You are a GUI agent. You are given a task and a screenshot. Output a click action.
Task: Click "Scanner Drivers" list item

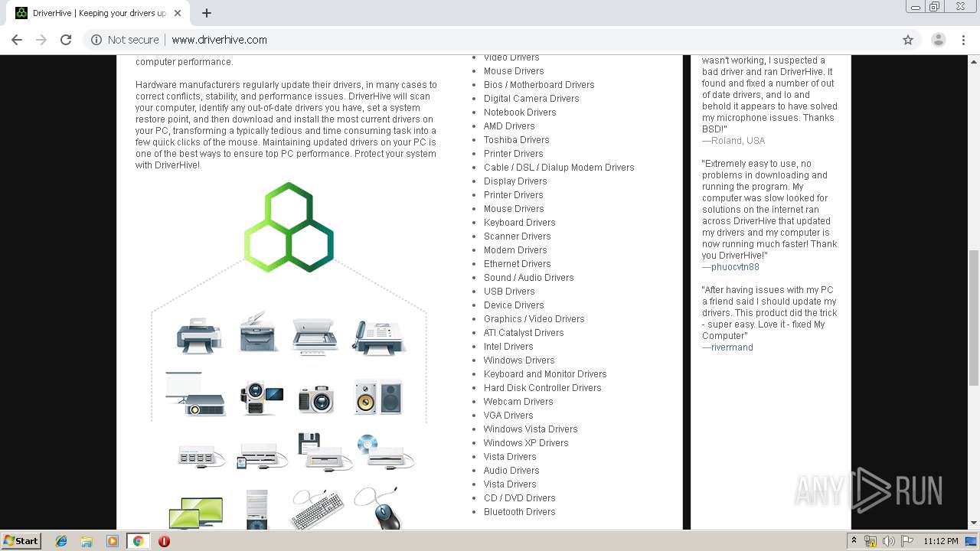click(518, 236)
